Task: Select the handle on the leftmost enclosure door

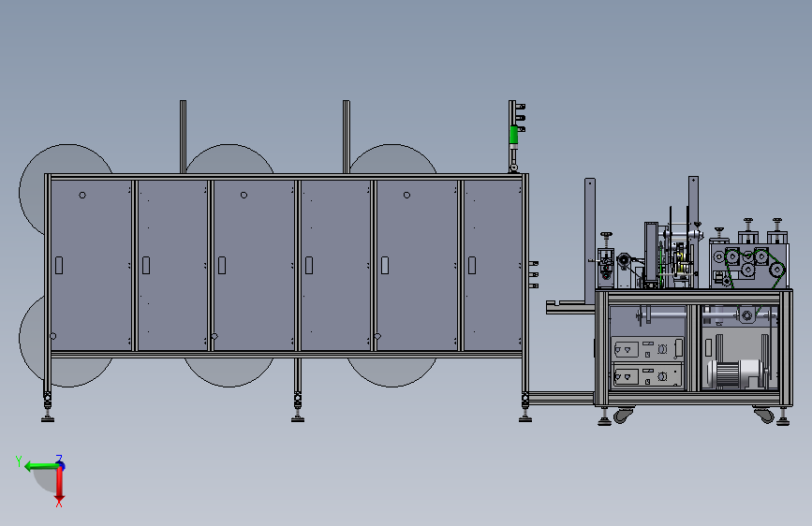Action: click(x=59, y=266)
